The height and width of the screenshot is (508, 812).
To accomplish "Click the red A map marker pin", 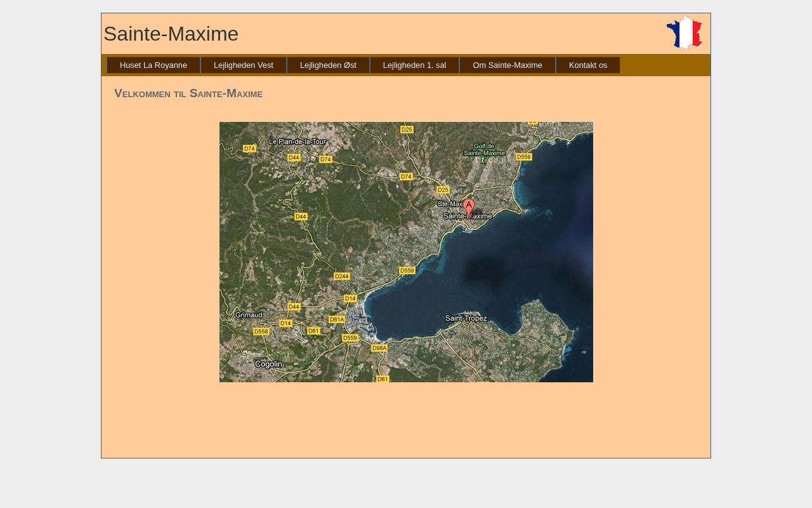I will pyautogui.click(x=468, y=206).
